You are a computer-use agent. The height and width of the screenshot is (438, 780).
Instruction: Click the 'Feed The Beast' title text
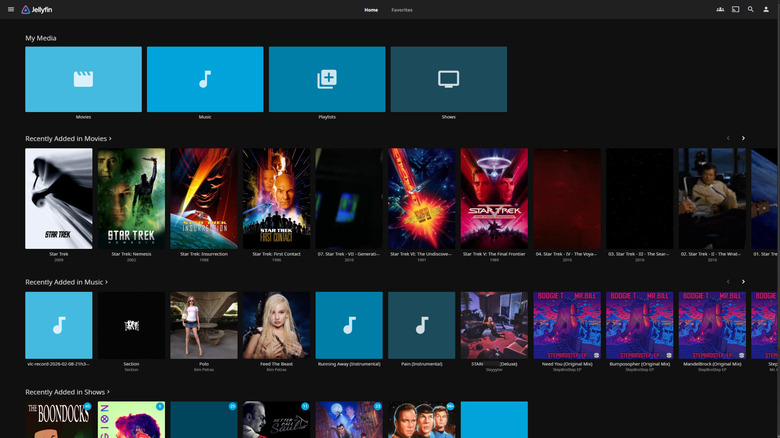277,364
